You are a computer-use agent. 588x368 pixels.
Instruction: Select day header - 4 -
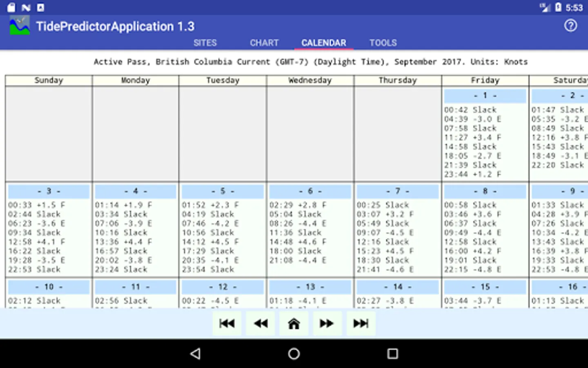(x=136, y=191)
